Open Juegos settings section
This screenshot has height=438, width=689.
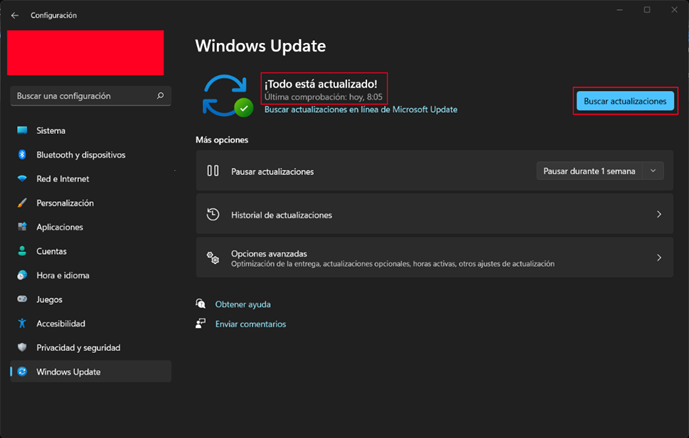tap(50, 299)
